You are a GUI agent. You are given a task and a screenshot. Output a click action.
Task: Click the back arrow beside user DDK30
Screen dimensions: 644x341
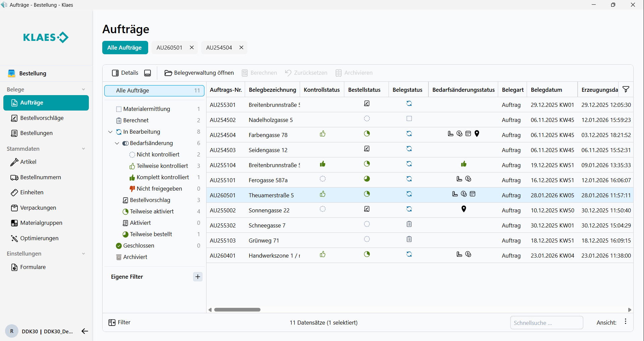click(x=84, y=331)
